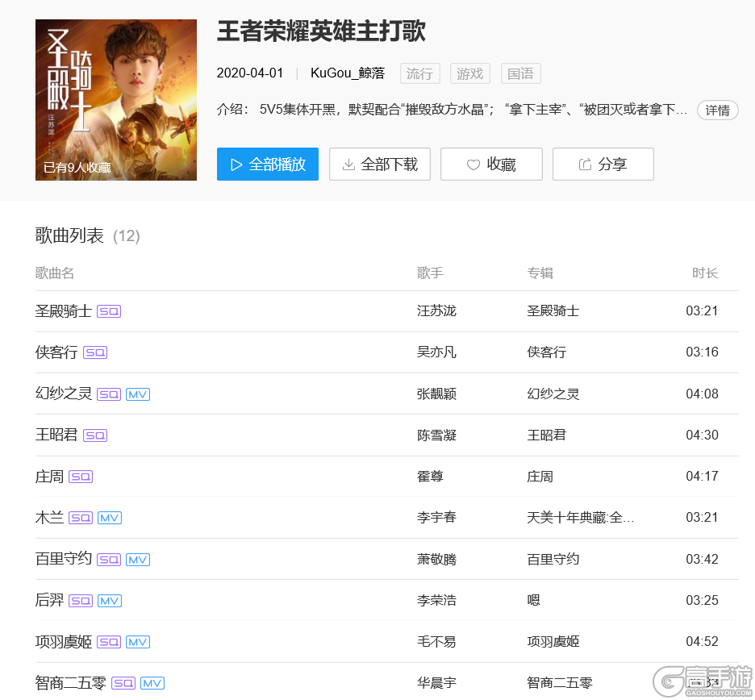This screenshot has width=755, height=700.
Task: Open singer 毛不易 page
Action: (436, 641)
